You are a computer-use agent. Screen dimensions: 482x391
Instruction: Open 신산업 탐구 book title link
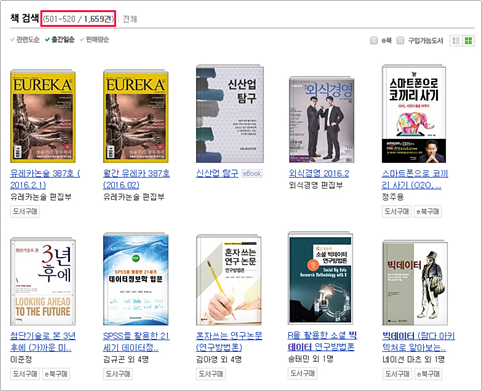(x=217, y=173)
